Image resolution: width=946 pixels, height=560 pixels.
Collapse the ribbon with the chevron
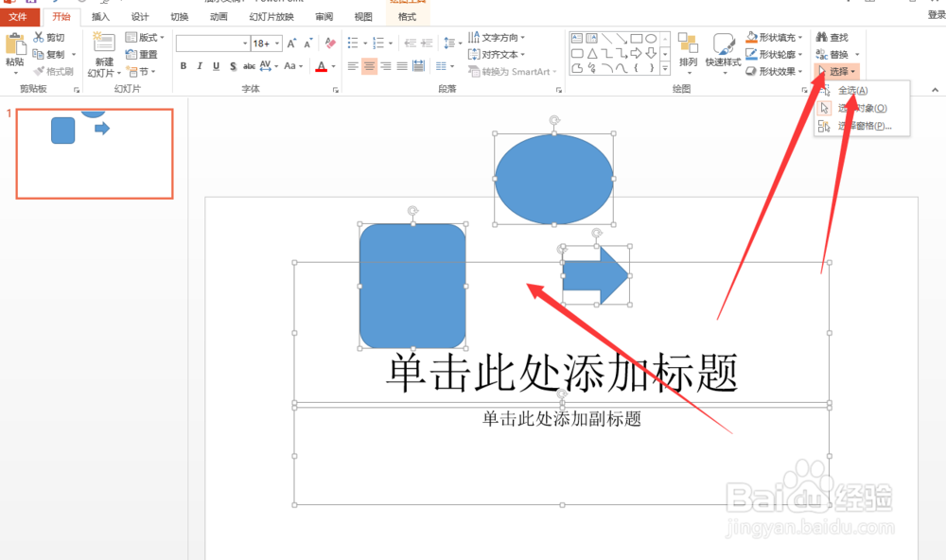click(935, 90)
